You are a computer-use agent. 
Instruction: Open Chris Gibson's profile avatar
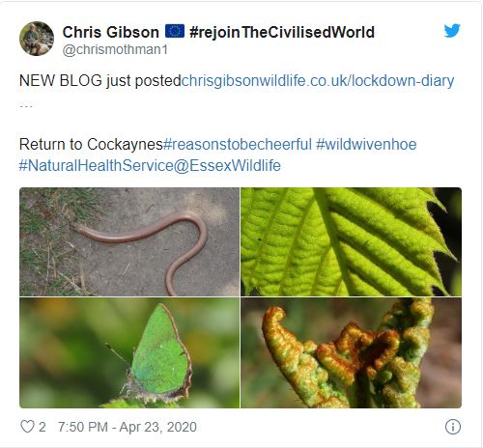[37, 39]
